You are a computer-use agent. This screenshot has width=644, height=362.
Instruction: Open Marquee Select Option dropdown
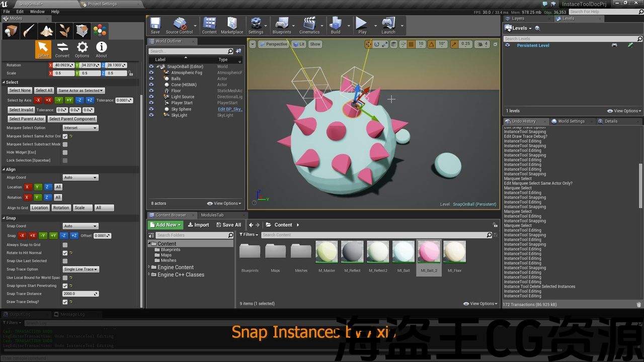80,128
